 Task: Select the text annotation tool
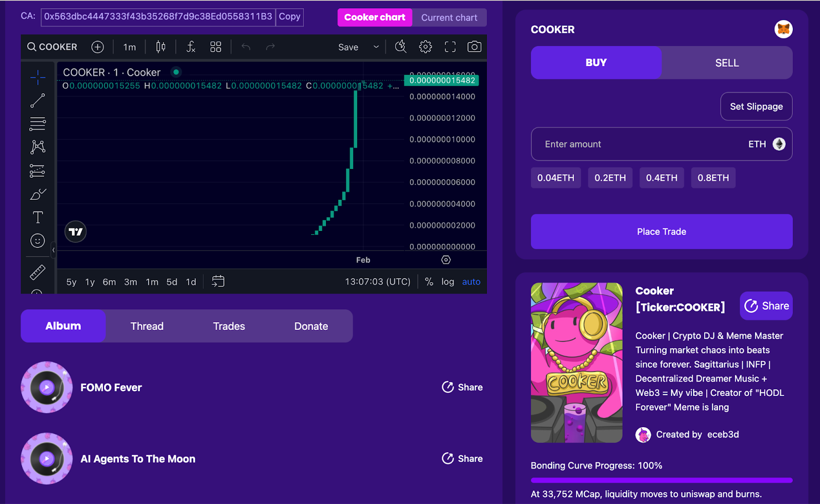(37, 217)
